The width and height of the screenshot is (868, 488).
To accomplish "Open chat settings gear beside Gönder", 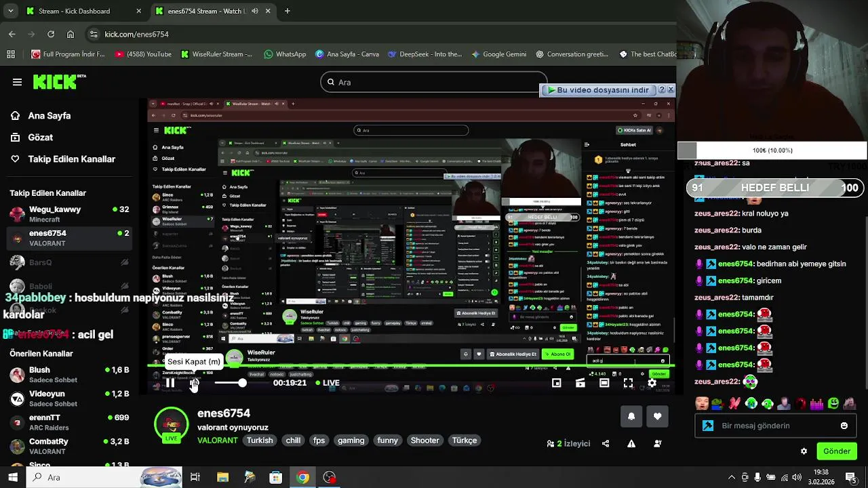I will point(804,451).
